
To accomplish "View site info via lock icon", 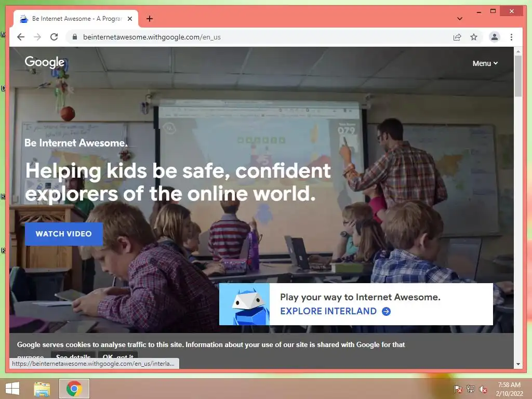I will pyautogui.click(x=75, y=37).
